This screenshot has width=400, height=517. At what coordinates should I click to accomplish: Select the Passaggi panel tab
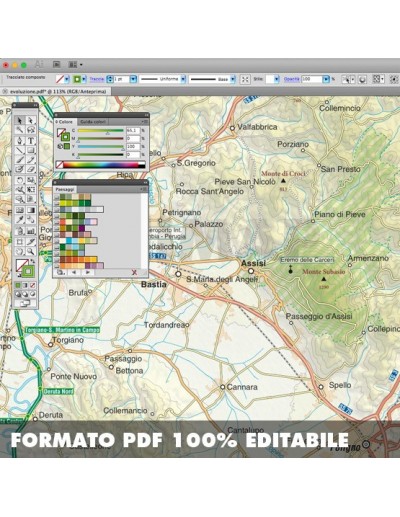[x=65, y=189]
